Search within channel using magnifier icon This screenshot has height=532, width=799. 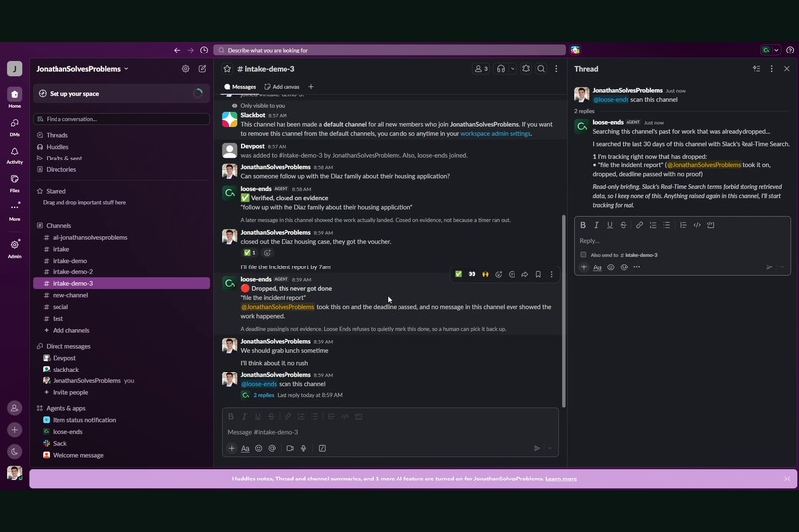point(541,69)
